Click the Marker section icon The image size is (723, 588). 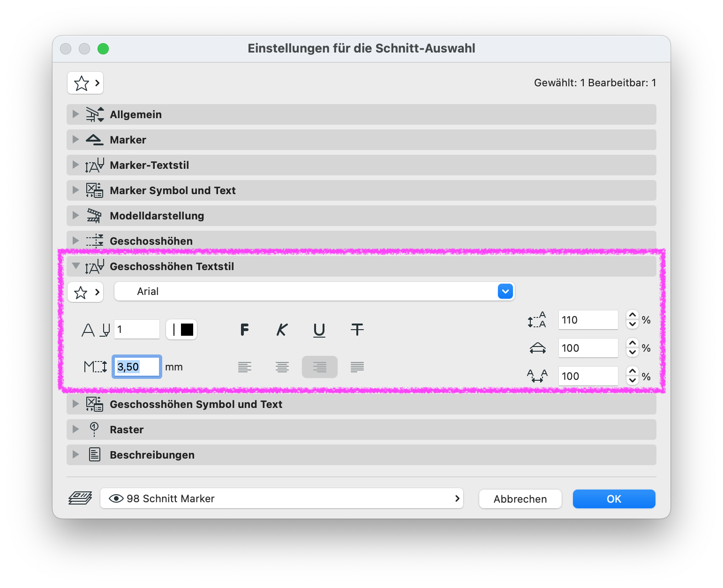click(x=94, y=140)
